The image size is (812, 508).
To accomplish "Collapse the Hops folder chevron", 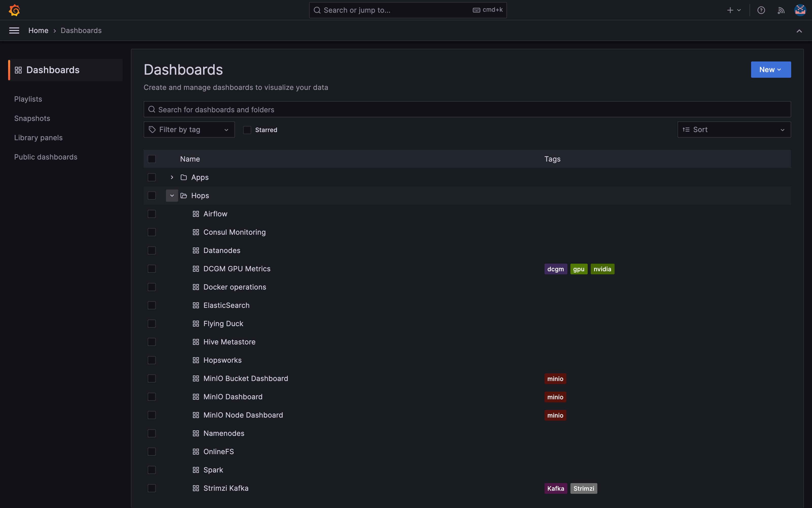I will tap(172, 196).
